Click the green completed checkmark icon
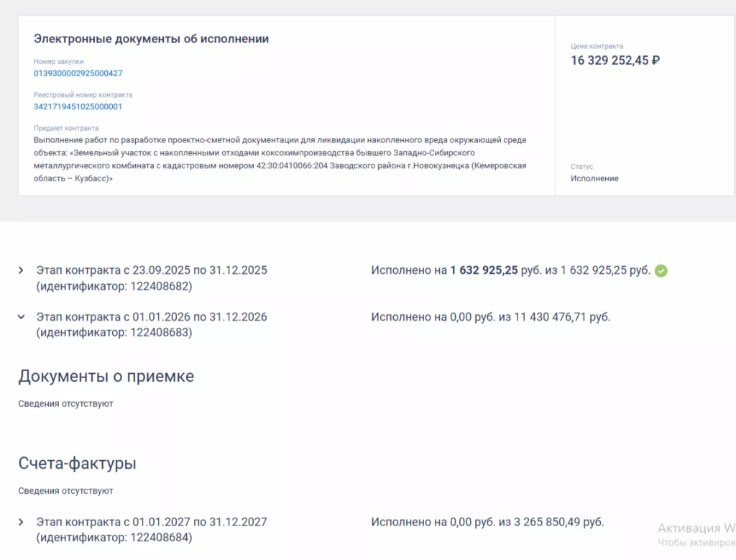The image size is (736, 560). (x=661, y=271)
